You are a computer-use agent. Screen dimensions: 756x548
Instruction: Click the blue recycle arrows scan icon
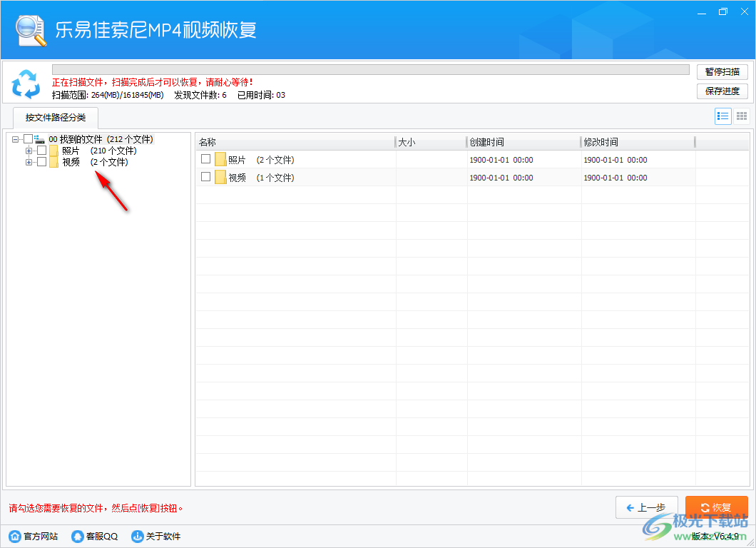26,84
